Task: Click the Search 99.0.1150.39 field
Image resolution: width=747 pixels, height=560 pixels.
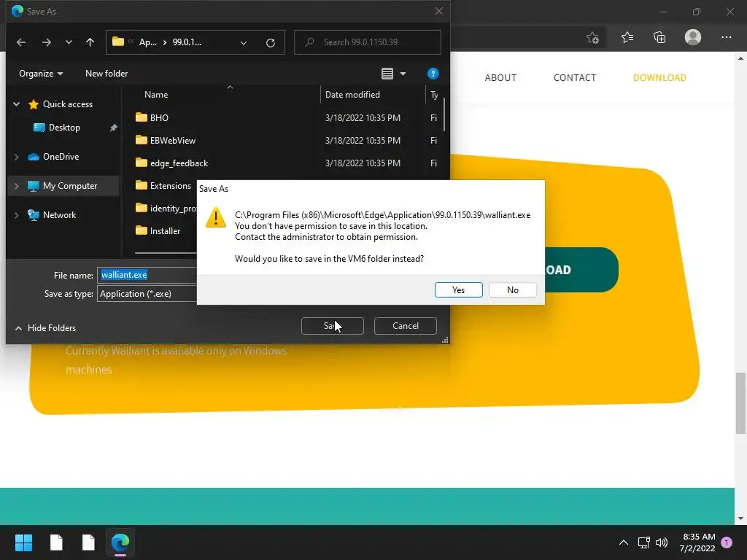Action: click(x=368, y=42)
